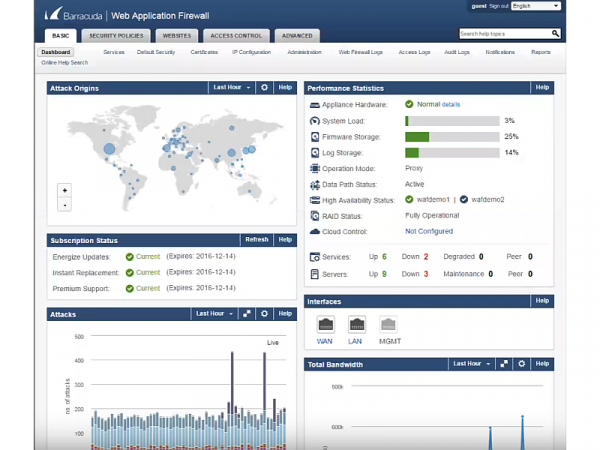Open the Default Security submenu item
This screenshot has width=600, height=450.
(156, 52)
